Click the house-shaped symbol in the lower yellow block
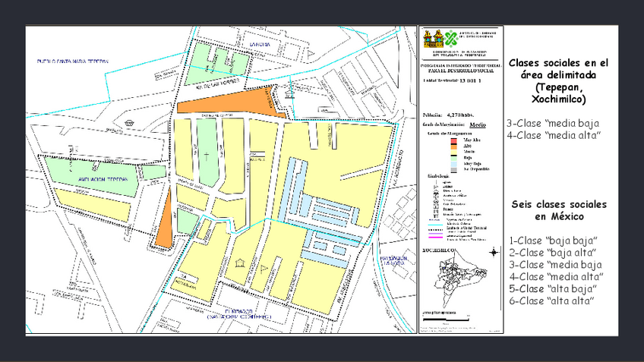The height and width of the screenshot is (362, 644). [241, 263]
